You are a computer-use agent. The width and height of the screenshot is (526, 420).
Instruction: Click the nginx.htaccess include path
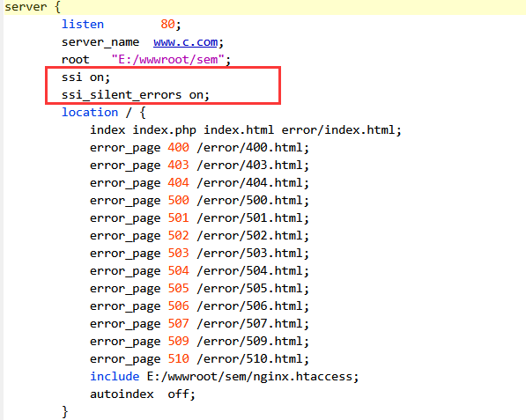click(253, 377)
